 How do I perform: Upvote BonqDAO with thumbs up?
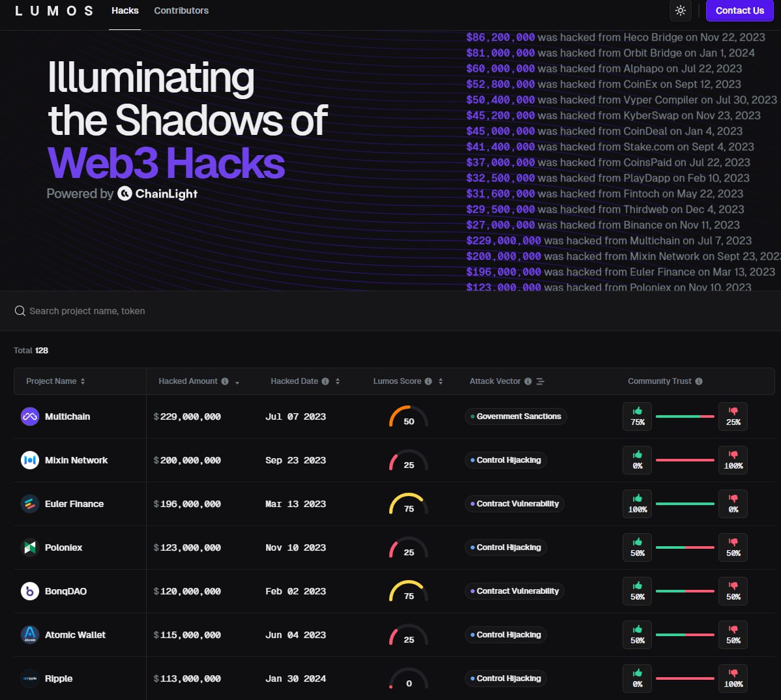click(638, 591)
